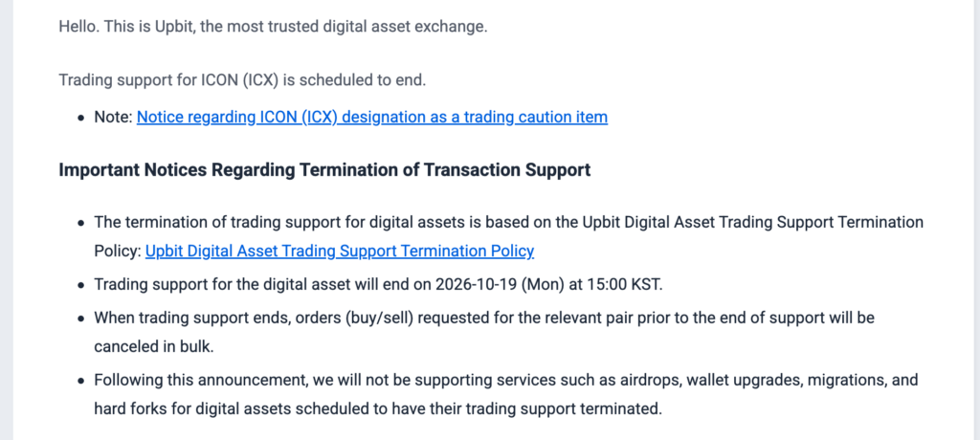The image size is (980, 440).
Task: Click the 'Policy:' label before the policy link
Action: (x=118, y=251)
